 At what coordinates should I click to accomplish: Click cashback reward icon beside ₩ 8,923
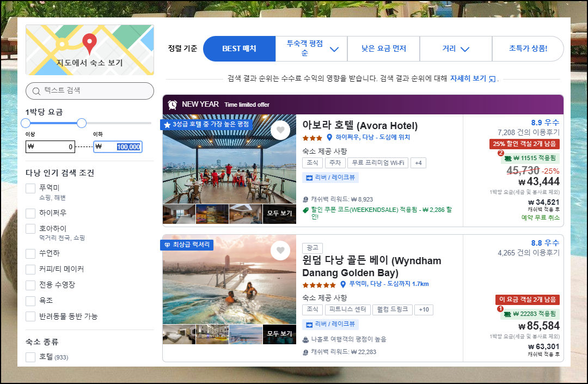click(x=305, y=199)
